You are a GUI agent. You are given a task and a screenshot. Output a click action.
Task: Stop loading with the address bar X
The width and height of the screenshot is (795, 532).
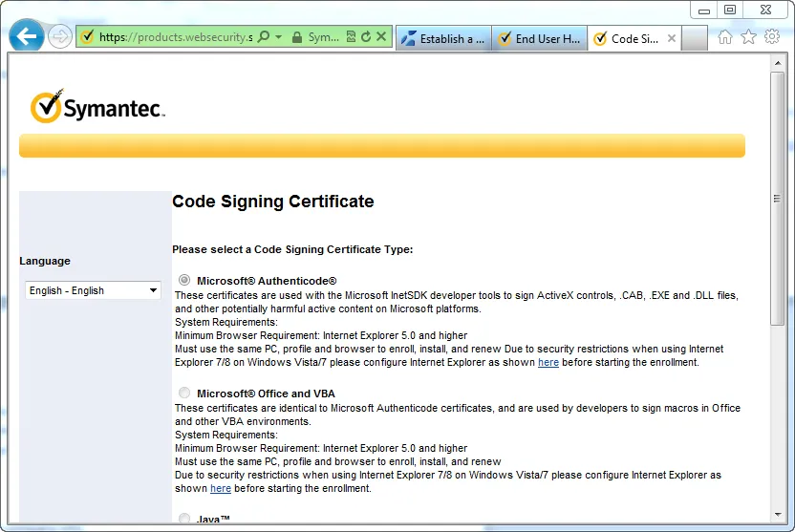[x=381, y=36]
